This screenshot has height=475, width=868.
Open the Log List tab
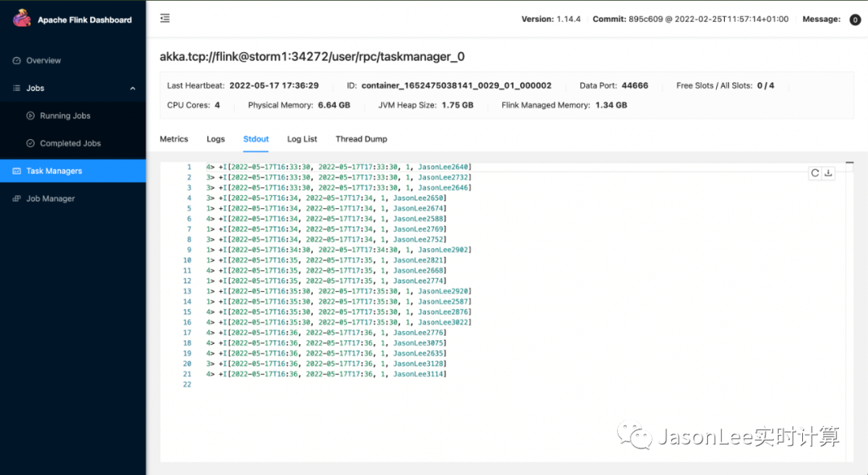(301, 139)
